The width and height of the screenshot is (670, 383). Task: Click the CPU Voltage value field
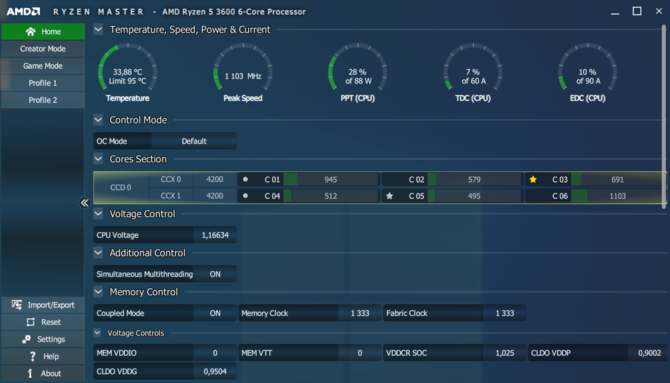point(215,235)
